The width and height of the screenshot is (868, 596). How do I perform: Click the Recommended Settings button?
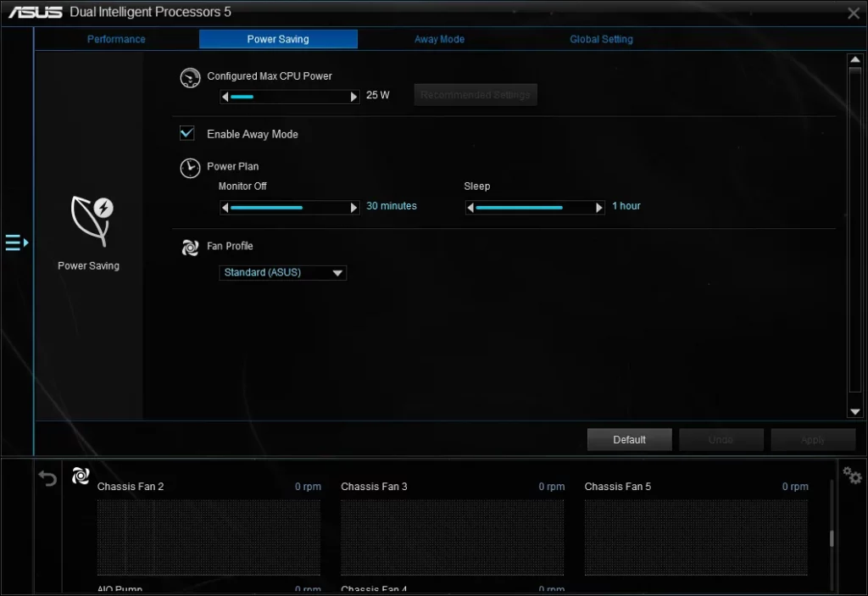click(476, 95)
